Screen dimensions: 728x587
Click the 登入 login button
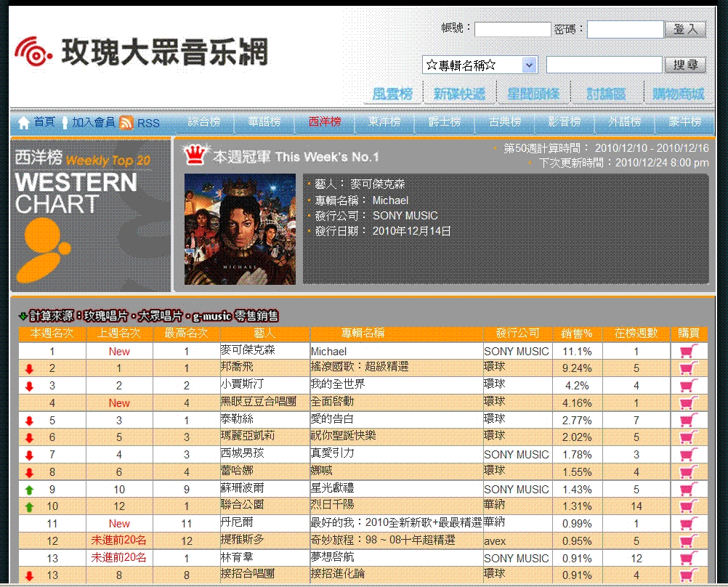[x=686, y=29]
